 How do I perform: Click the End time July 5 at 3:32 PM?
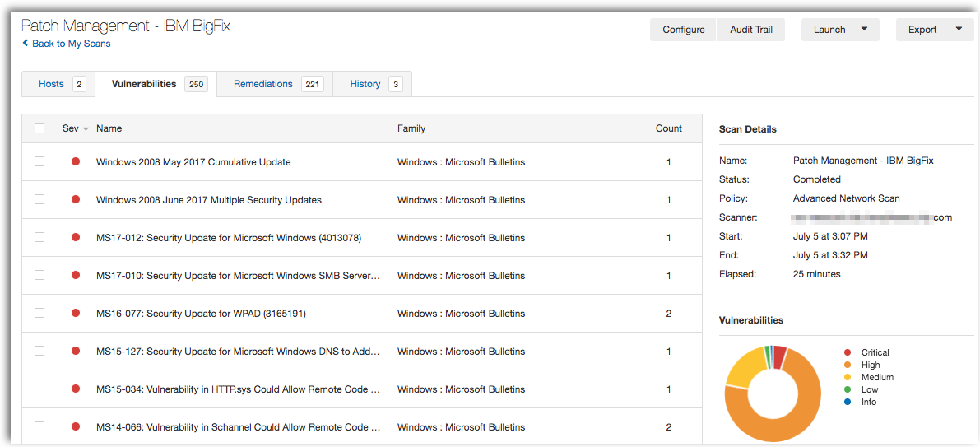coord(830,255)
